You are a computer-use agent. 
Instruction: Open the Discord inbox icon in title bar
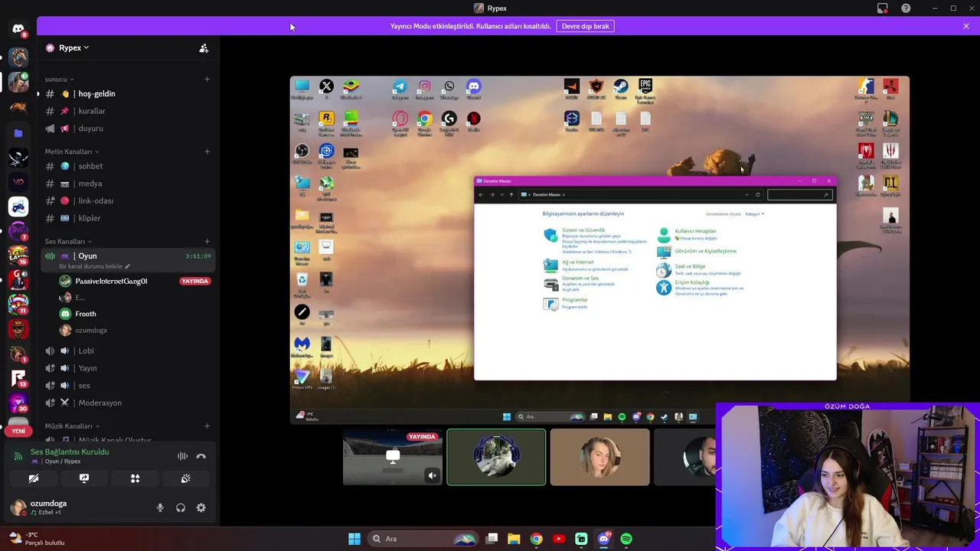coord(883,8)
